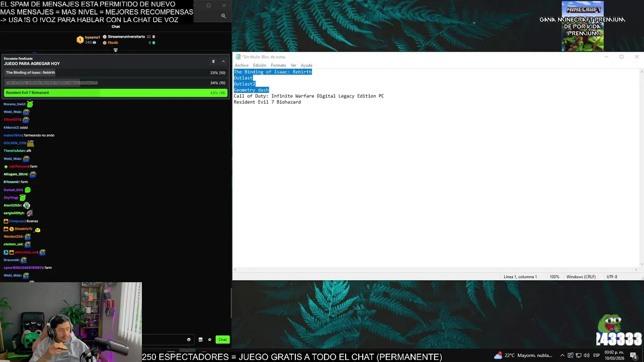Screen dimensions: 644x362
Task: Collapse the JUEGO PARA AGREGAR HOY poll
Action: click(x=223, y=61)
